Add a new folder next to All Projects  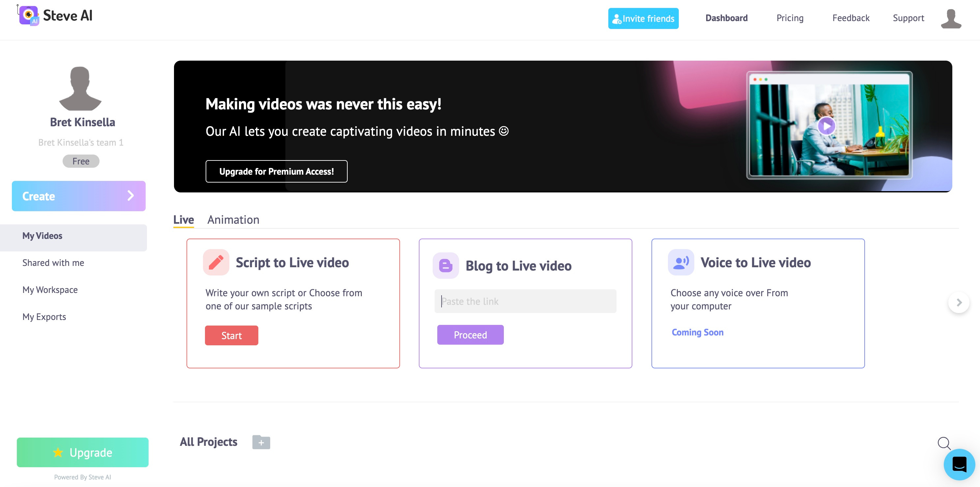(x=261, y=442)
